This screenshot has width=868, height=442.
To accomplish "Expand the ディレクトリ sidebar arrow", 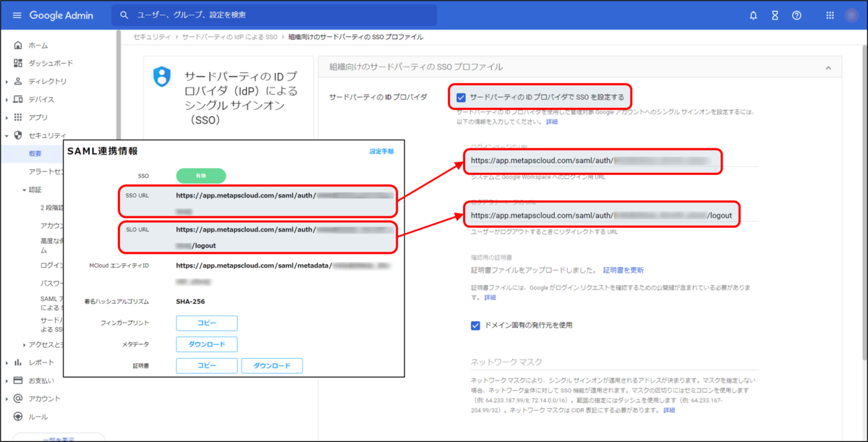I will pos(7,82).
